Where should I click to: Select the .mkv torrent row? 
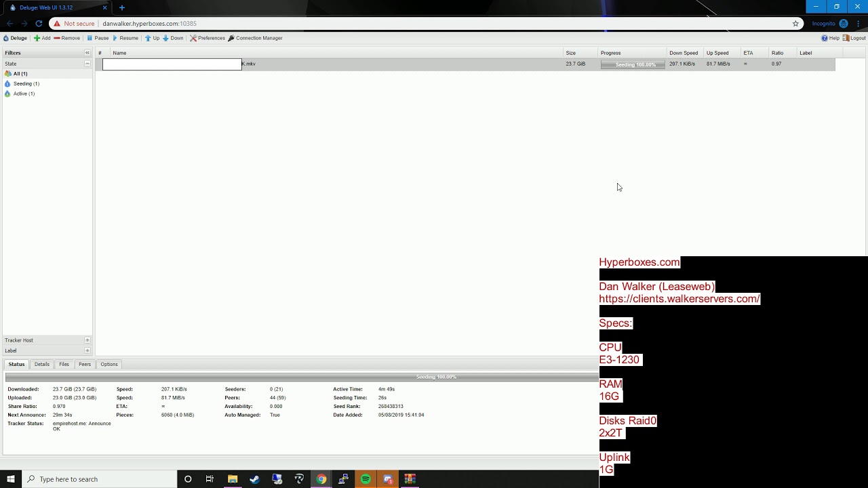465,64
